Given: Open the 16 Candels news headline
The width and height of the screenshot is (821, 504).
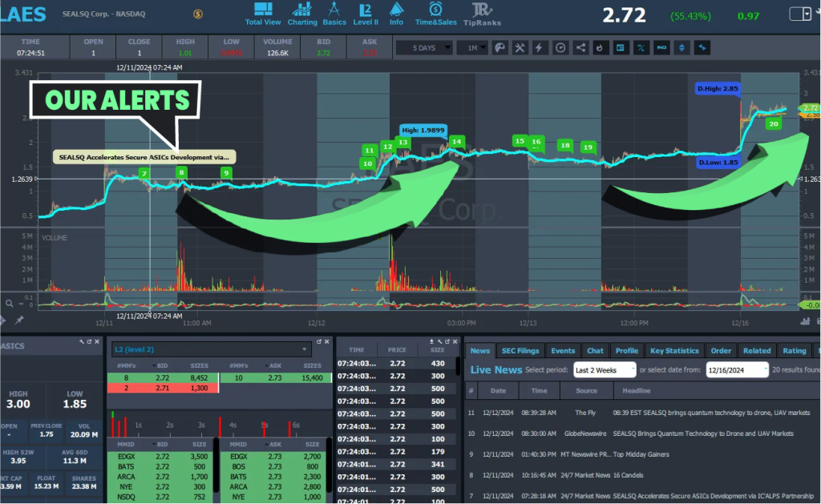Looking at the screenshot, I should 628,475.
